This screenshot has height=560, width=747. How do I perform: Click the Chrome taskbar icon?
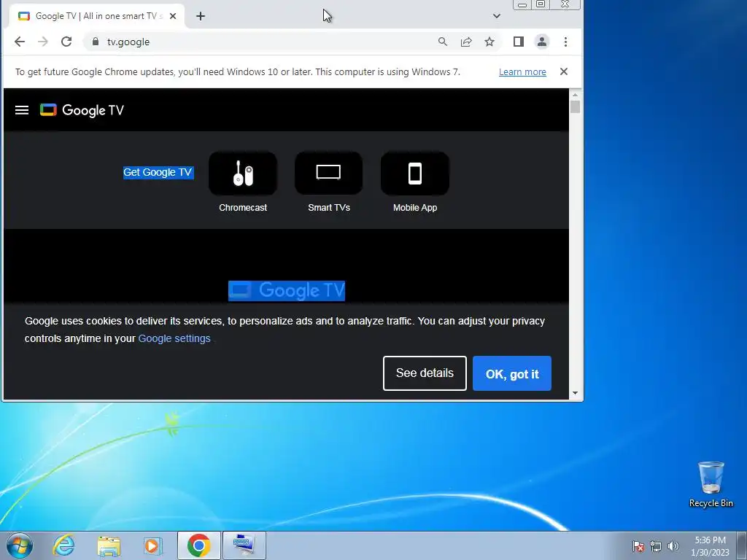(198, 545)
